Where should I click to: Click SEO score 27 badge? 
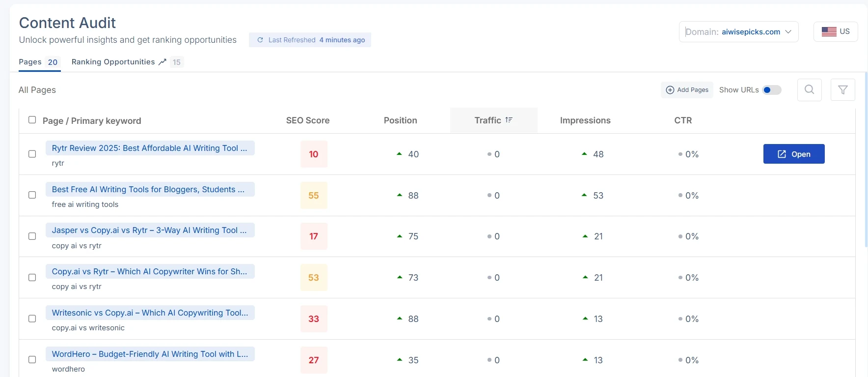(314, 360)
